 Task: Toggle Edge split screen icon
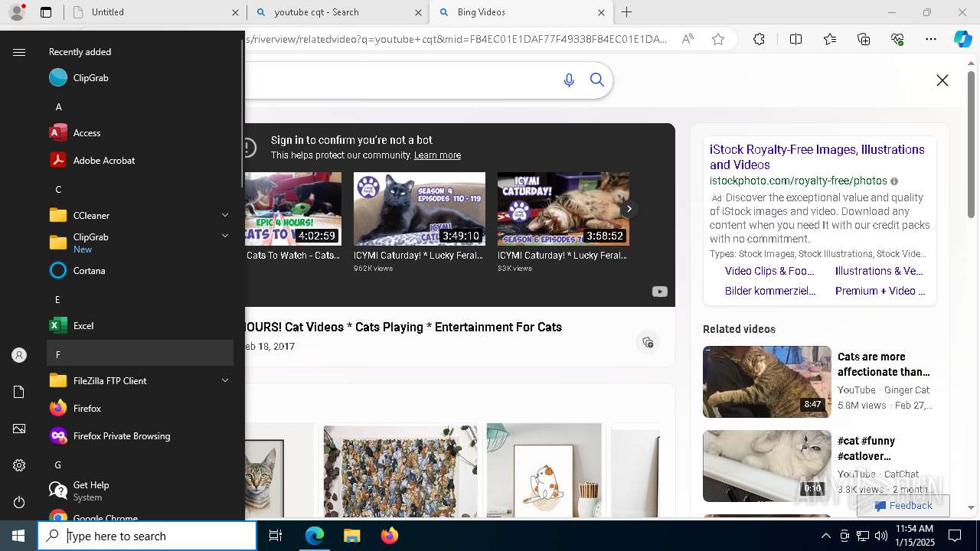[795, 39]
